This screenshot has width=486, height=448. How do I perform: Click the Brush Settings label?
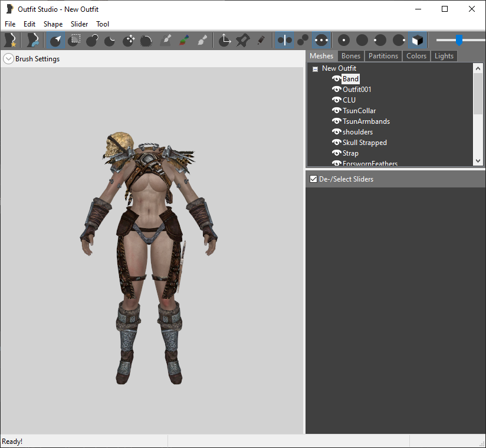pos(38,59)
